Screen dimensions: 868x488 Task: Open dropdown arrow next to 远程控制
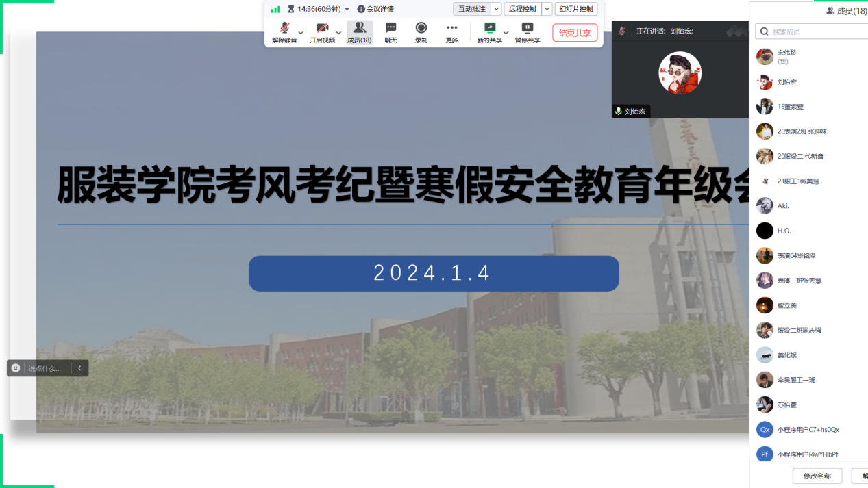pyautogui.click(x=547, y=9)
